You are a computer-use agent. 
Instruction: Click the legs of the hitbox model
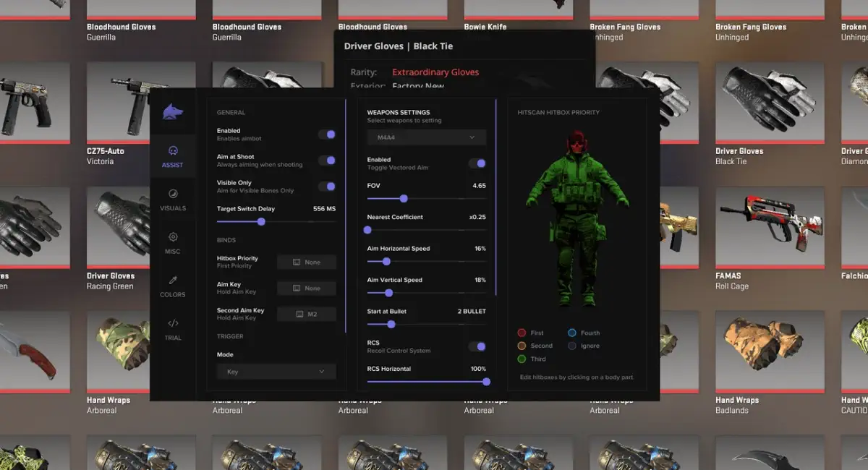pyautogui.click(x=576, y=264)
